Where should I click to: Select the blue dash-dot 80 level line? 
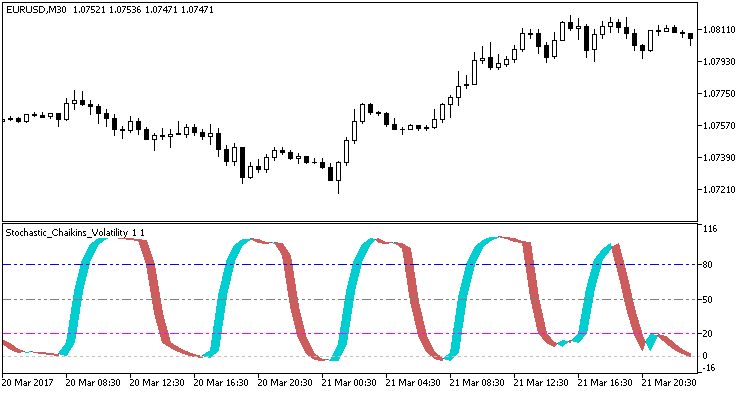tap(350, 264)
